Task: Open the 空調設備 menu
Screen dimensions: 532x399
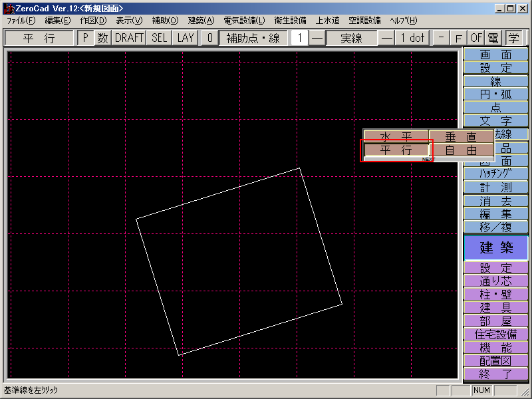Action: (x=364, y=21)
